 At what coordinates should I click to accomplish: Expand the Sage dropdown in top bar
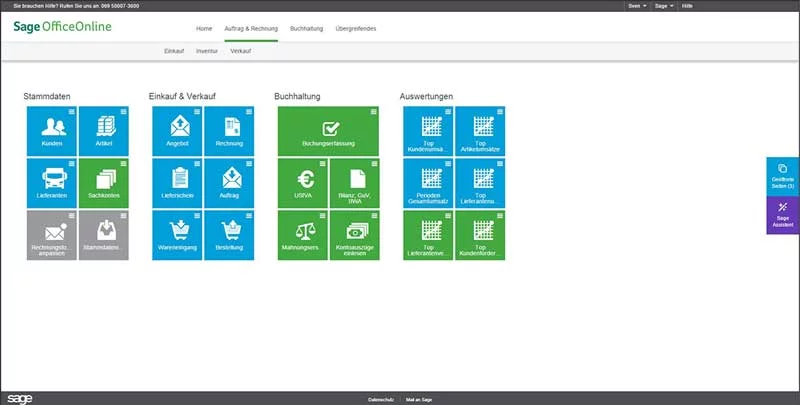point(666,5)
